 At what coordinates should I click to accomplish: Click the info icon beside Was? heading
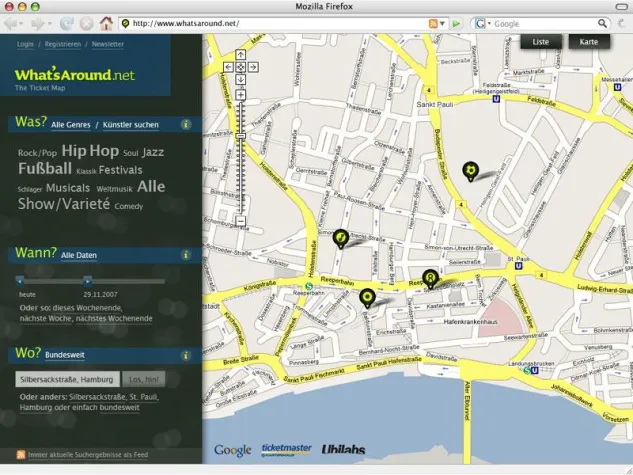186,125
